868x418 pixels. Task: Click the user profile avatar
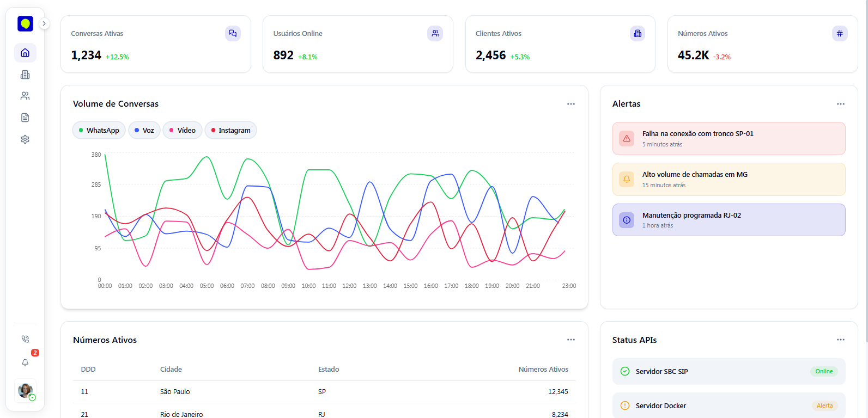click(x=25, y=390)
